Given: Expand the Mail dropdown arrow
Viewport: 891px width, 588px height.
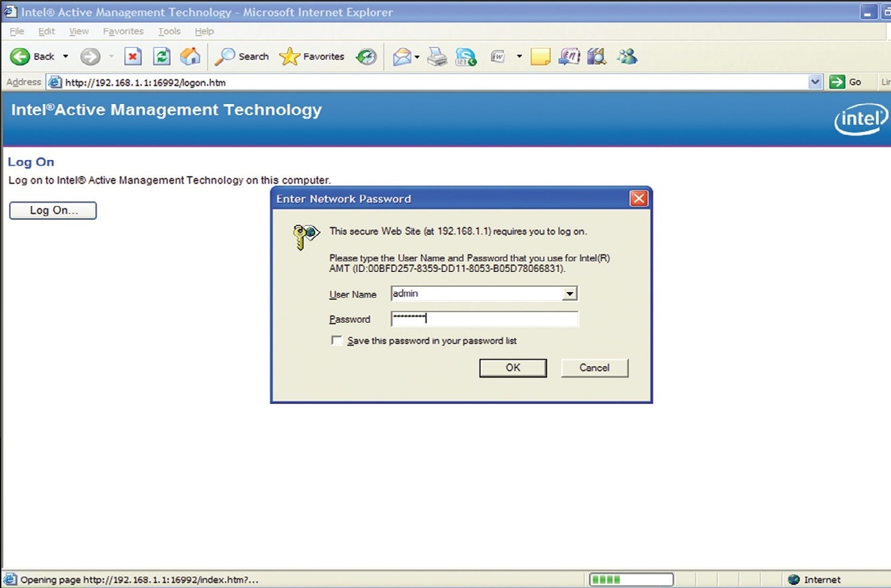Looking at the screenshot, I should 417,57.
